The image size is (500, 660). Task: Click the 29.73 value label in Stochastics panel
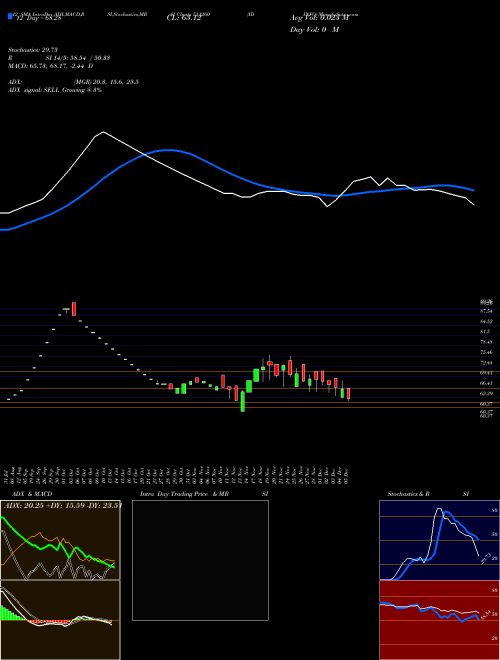point(484,559)
